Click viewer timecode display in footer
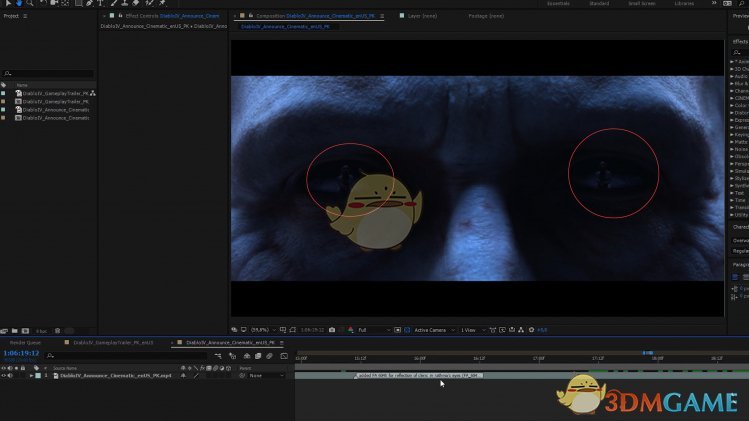 point(312,330)
